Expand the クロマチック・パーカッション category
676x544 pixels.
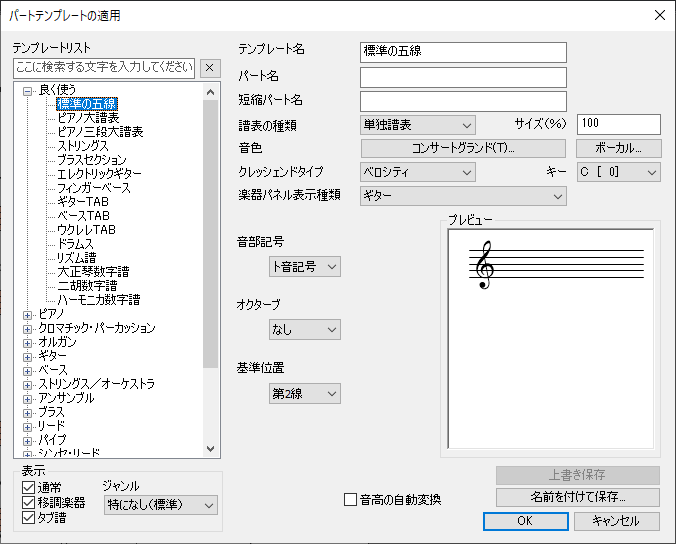28,329
